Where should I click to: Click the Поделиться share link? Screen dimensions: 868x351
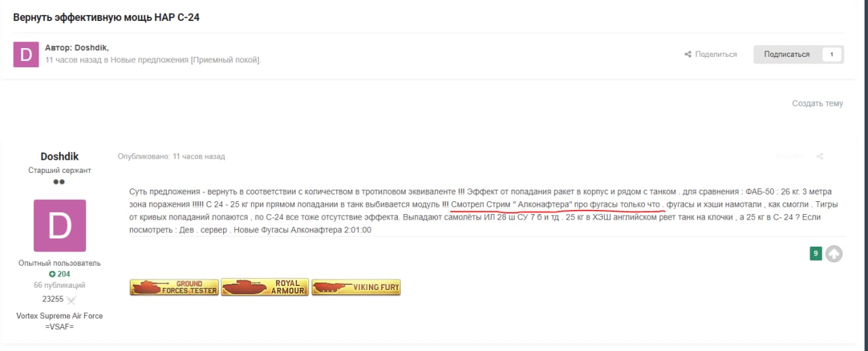pyautogui.click(x=711, y=54)
